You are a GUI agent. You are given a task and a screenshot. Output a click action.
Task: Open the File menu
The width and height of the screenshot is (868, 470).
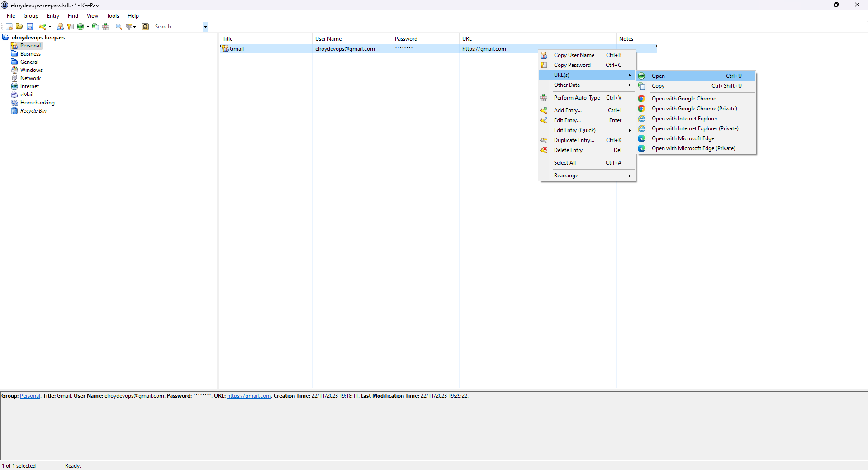coord(11,16)
